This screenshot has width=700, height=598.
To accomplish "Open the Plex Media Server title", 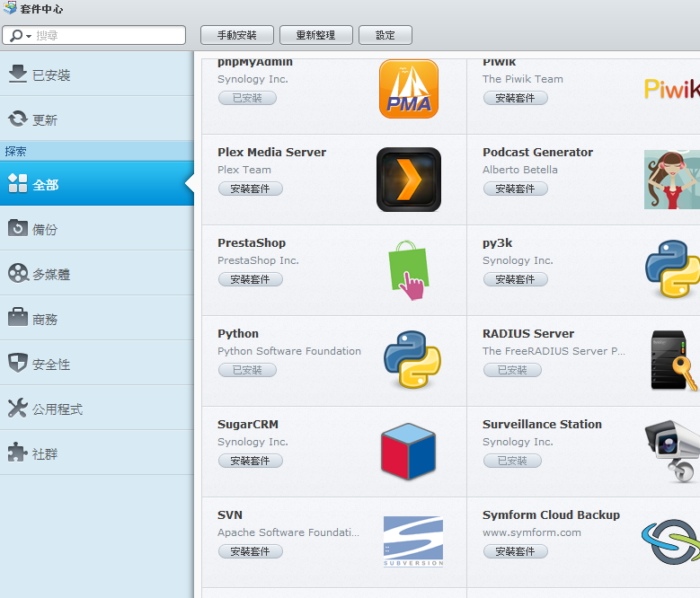I will [x=272, y=152].
